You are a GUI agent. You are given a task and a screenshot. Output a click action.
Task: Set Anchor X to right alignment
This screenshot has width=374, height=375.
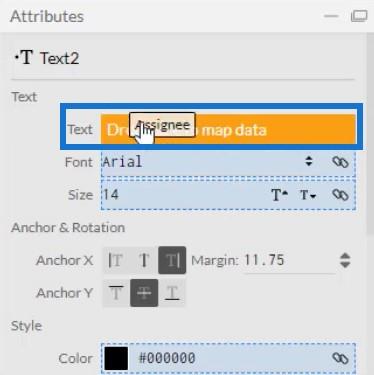click(x=172, y=260)
